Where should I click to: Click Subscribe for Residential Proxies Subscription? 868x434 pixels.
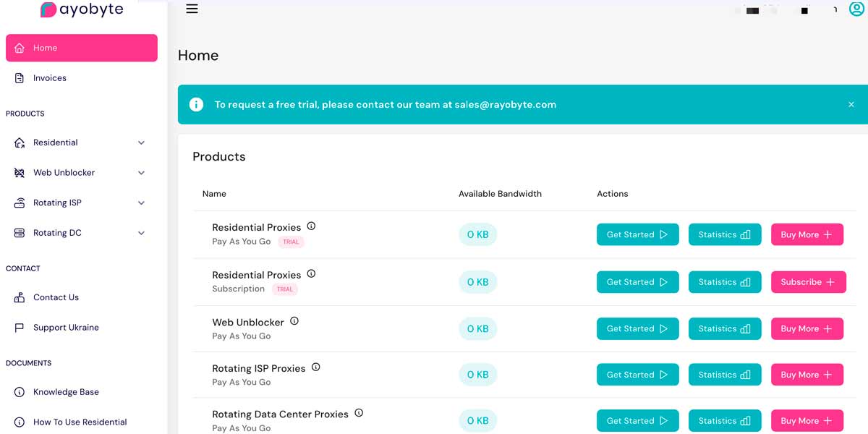(808, 282)
